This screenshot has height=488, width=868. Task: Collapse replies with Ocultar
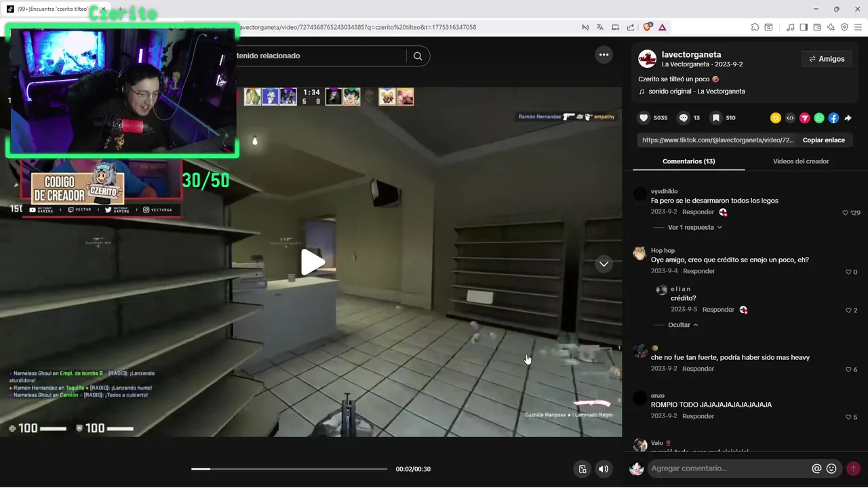point(683,325)
